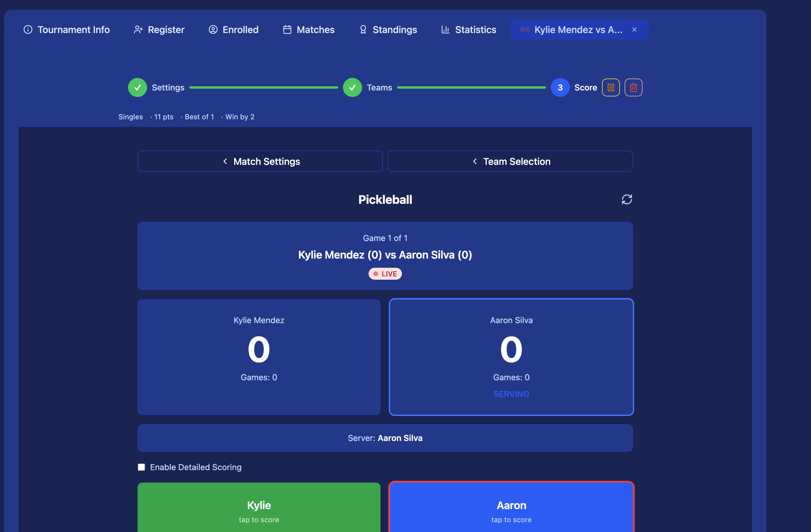Go back to Team Selection
811x532 pixels.
coord(510,162)
